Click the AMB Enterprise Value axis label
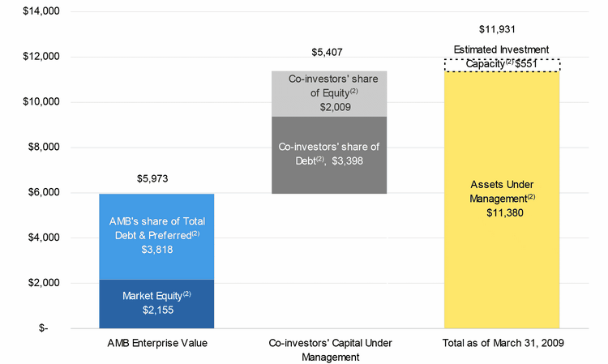 tap(157, 343)
